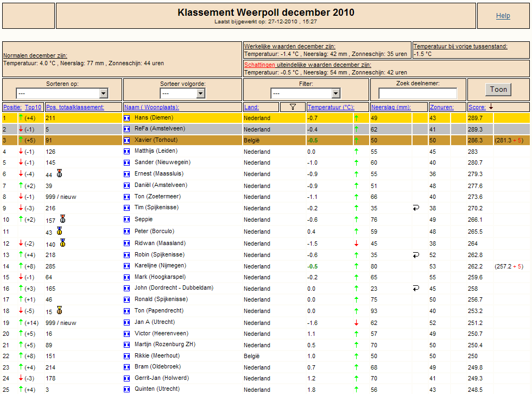Click the blue info icon next to Hans (Diemen)
Image resolution: width=532 pixels, height=394 pixels.
point(127,118)
